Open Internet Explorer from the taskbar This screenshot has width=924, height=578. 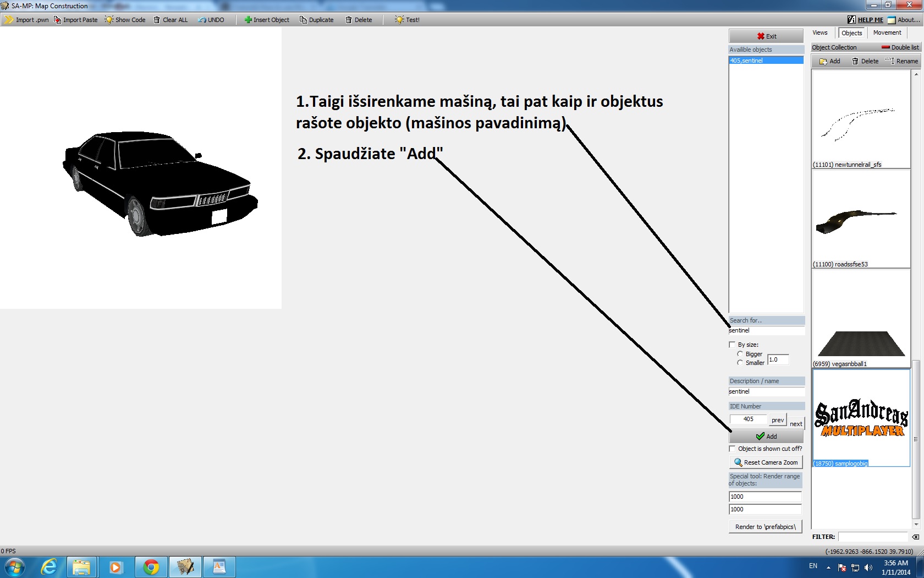coord(49,567)
